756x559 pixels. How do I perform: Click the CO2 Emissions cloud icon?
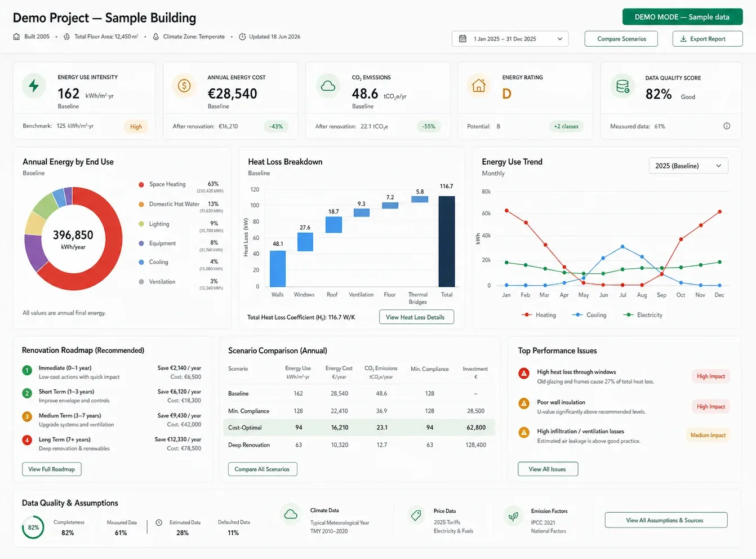pyautogui.click(x=328, y=86)
